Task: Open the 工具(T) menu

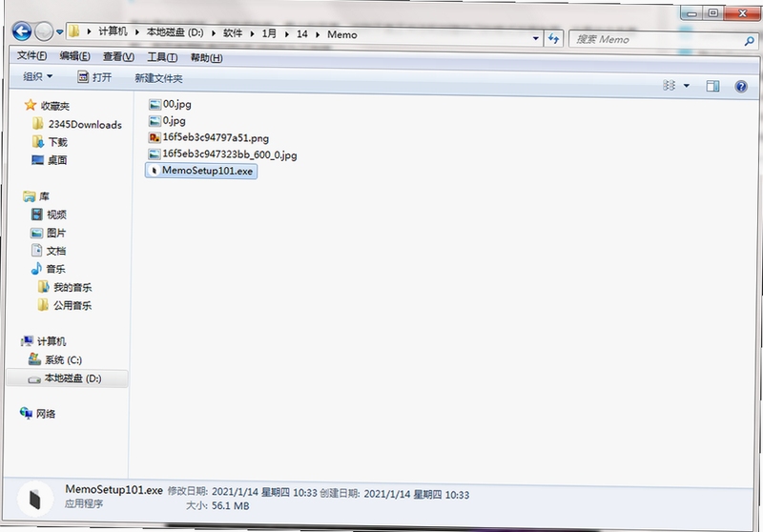Action: (162, 57)
